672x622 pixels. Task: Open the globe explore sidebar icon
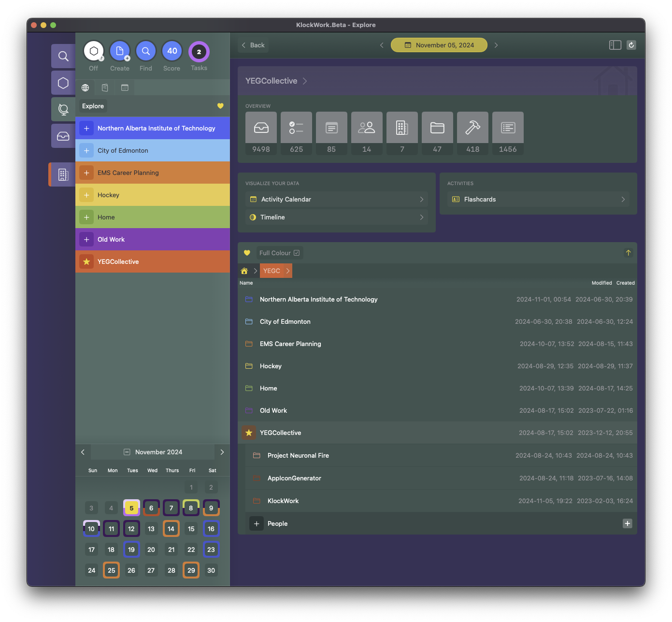(63, 109)
